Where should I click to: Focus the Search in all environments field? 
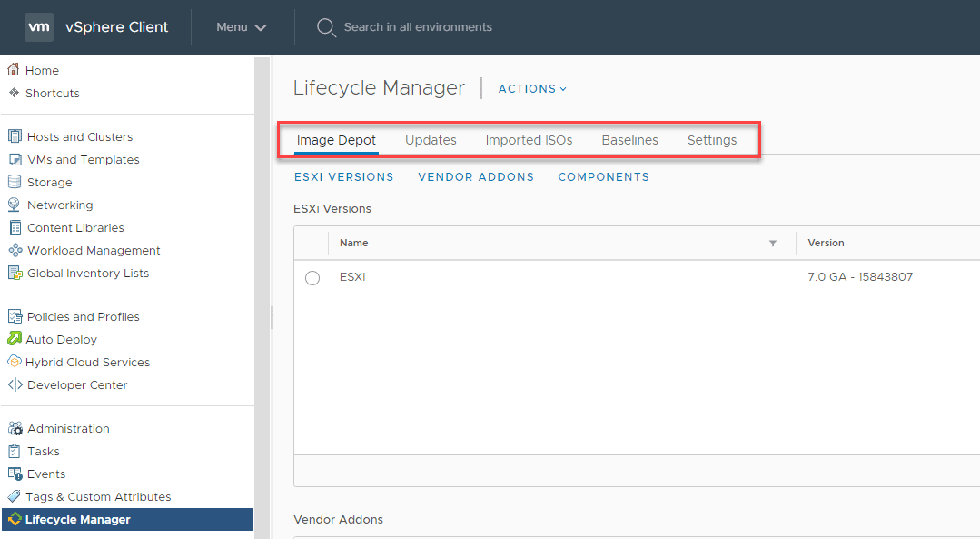418,27
